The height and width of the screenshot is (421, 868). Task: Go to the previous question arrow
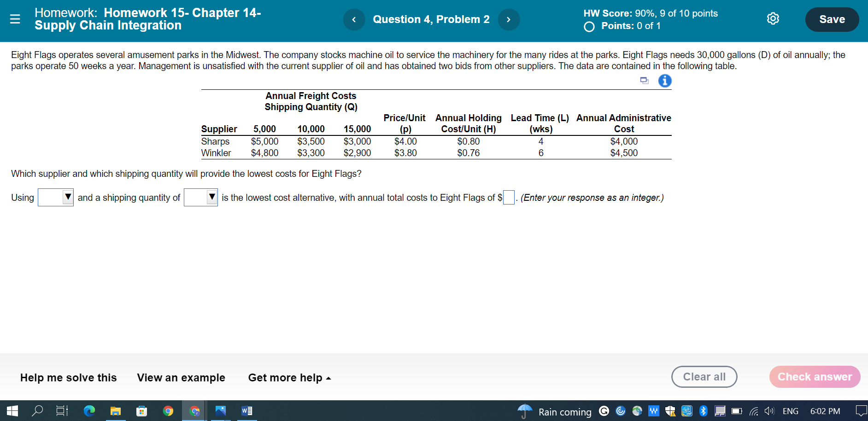354,19
